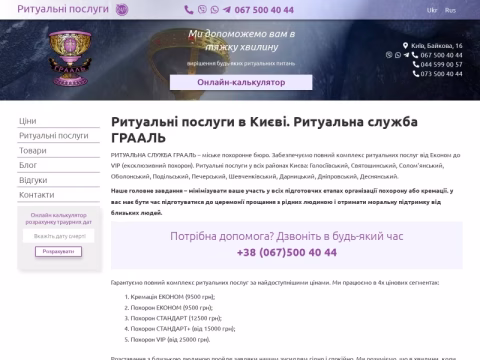Call 067 500 40 44 from the top bar
Screen dimensions: 480x360
pyautogui.click(x=264, y=10)
